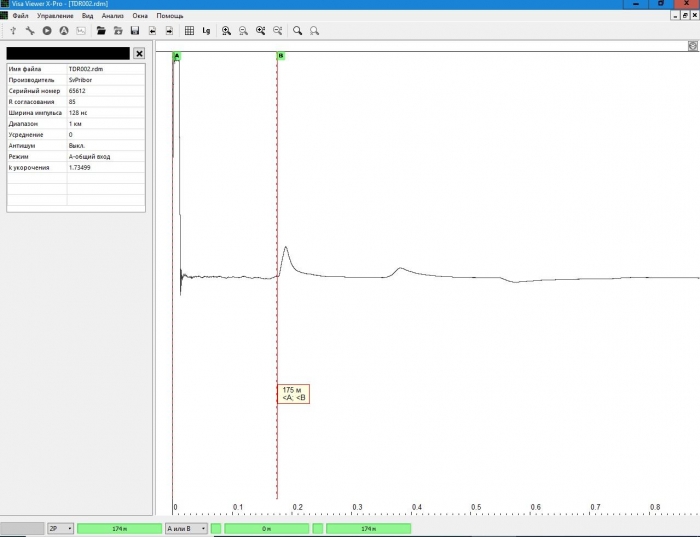Click the pulse width 128 нс cell

tap(106, 112)
